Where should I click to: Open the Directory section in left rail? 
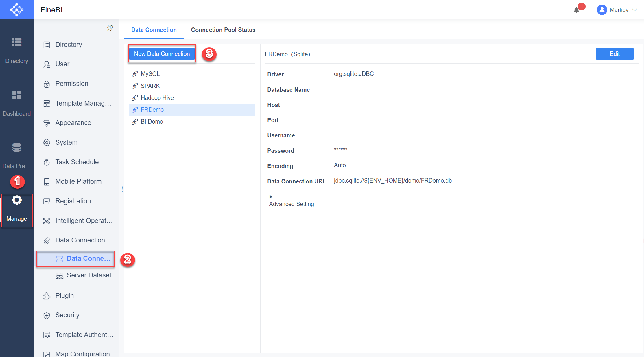coord(16,51)
